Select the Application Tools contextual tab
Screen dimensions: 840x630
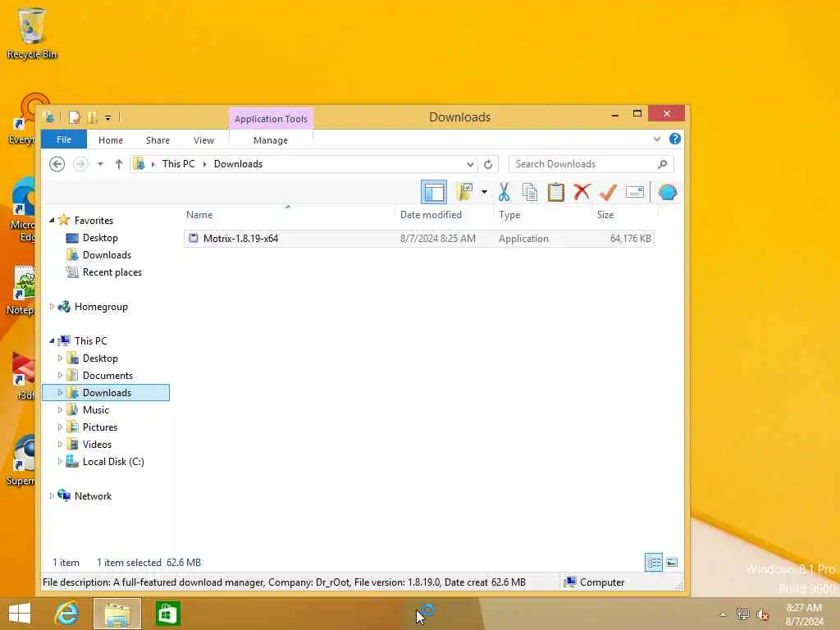tap(271, 119)
